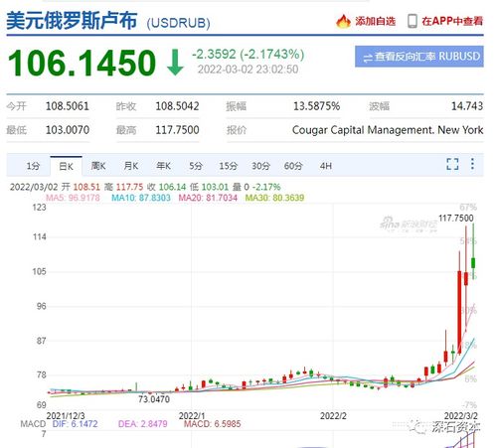This screenshot has width=496, height=448.
Task: Click the 添加自选 link
Action: click(376, 22)
